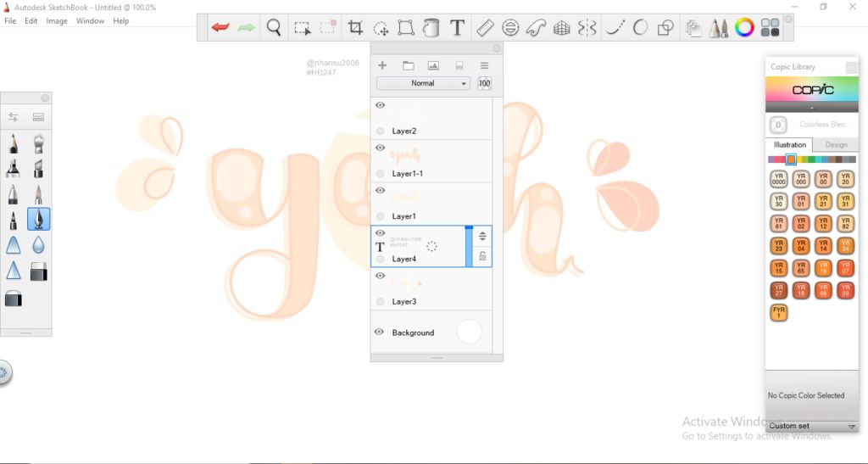Enable the Steady Stroke tool
The width and height of the screenshot is (868, 464).
[x=615, y=27]
